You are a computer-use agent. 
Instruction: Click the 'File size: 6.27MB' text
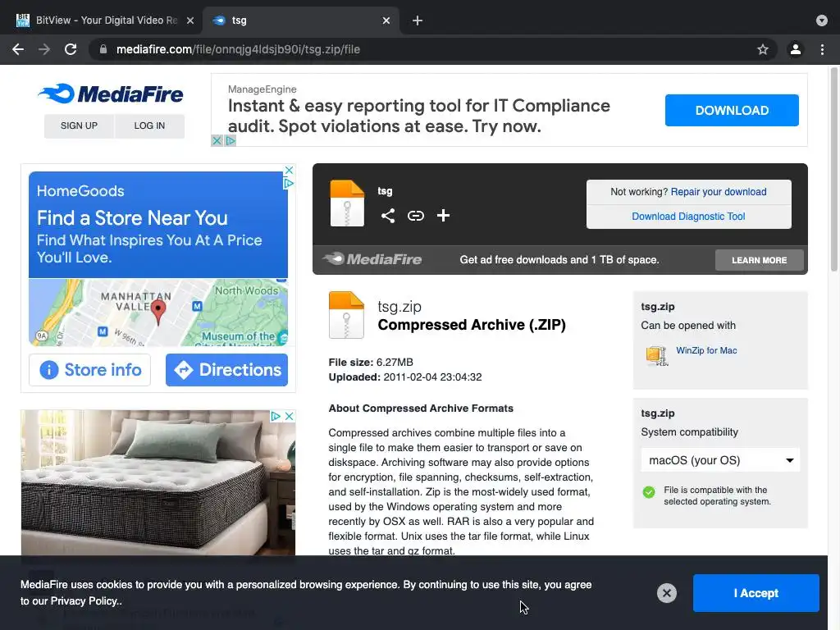[x=371, y=362]
